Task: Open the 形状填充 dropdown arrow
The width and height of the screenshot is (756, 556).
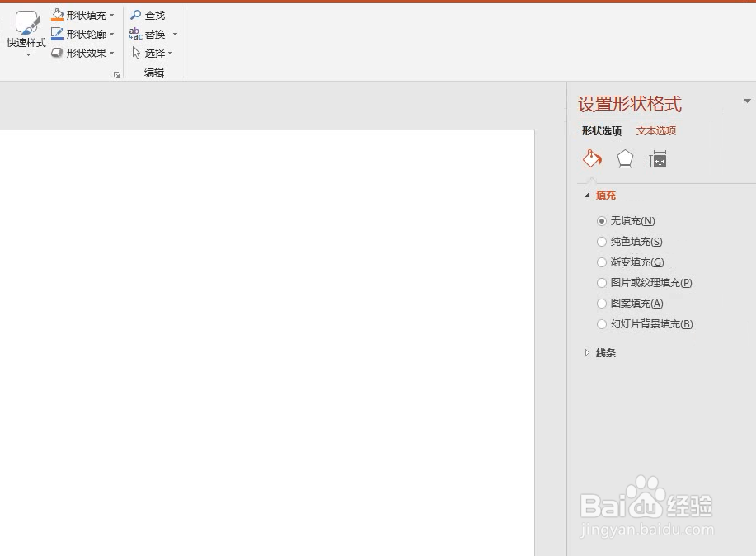Action: click(112, 16)
